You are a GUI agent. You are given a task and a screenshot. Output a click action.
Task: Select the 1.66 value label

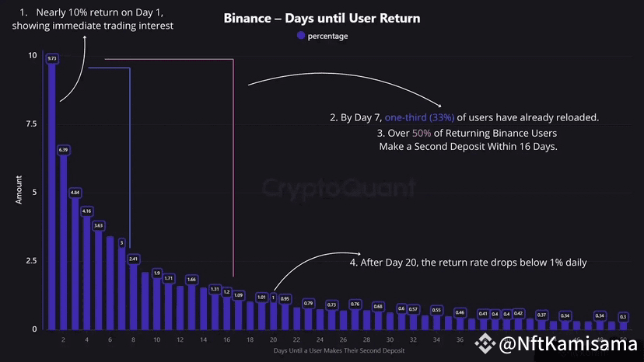coord(191,279)
